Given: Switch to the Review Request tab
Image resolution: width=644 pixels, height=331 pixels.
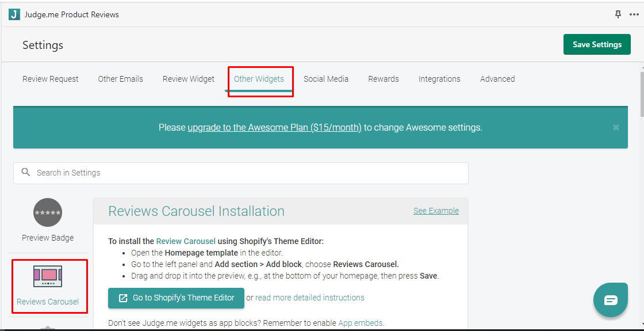Looking at the screenshot, I should click(51, 79).
